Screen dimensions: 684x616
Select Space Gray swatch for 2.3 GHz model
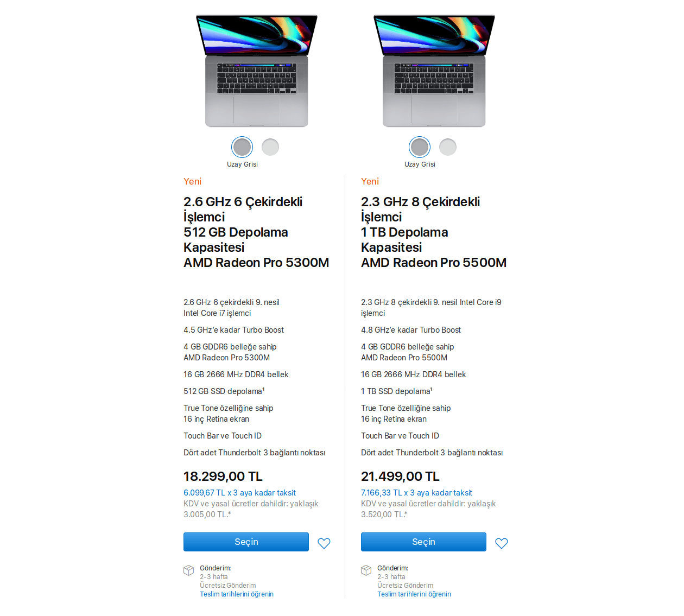click(x=420, y=147)
